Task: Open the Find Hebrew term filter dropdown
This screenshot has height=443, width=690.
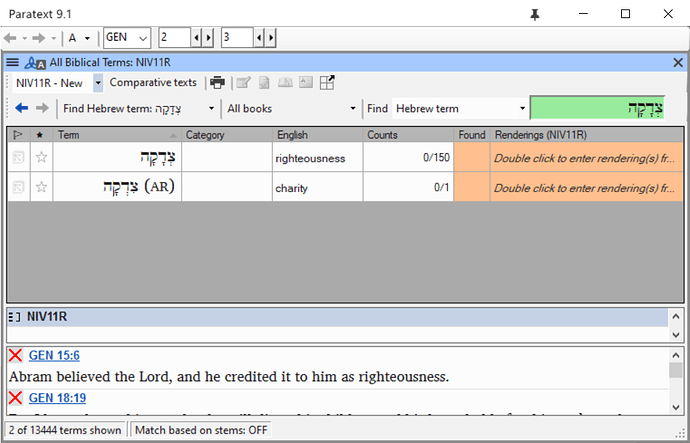Action: pyautogui.click(x=212, y=109)
